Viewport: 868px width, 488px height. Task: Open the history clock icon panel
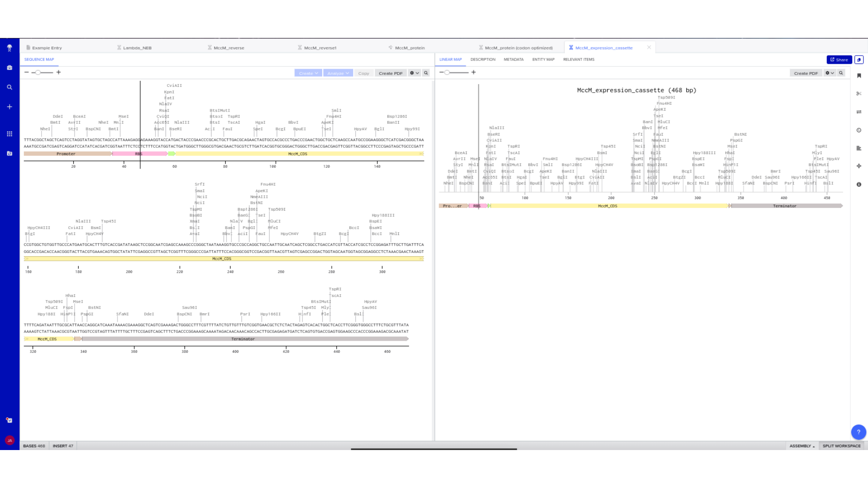tap(859, 130)
